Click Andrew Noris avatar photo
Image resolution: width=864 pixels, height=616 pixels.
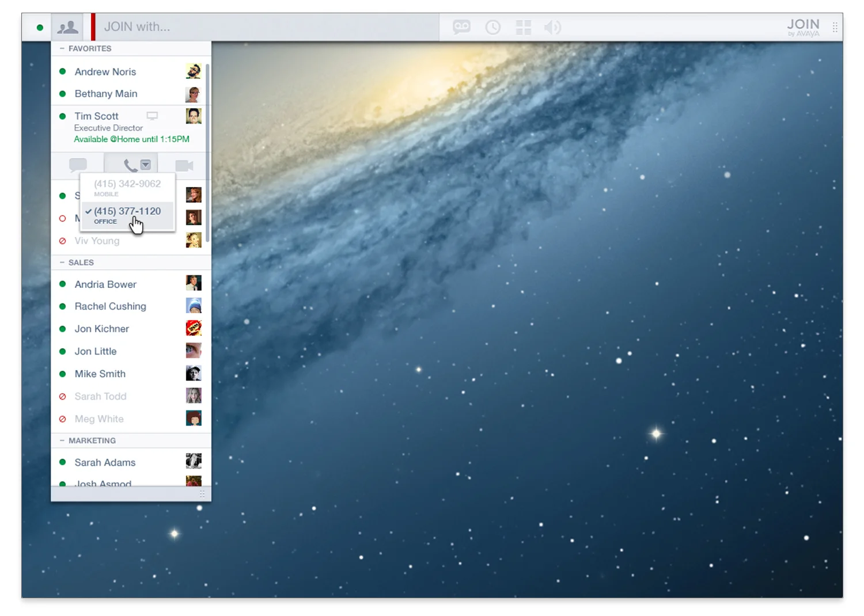pos(194,71)
